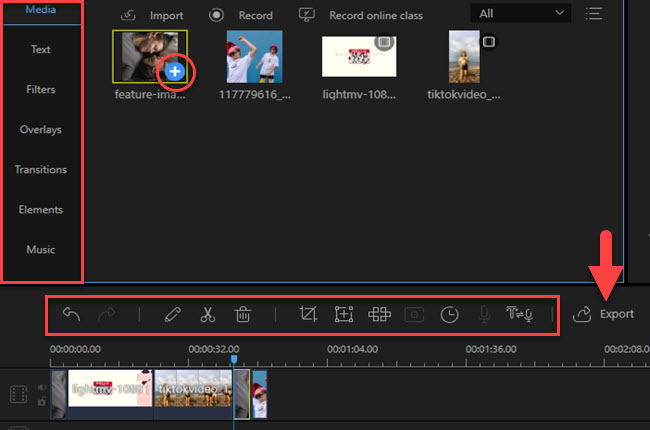Click the badge icon beside the tiktokvideo thumbnail
650x430 pixels.
click(x=489, y=42)
